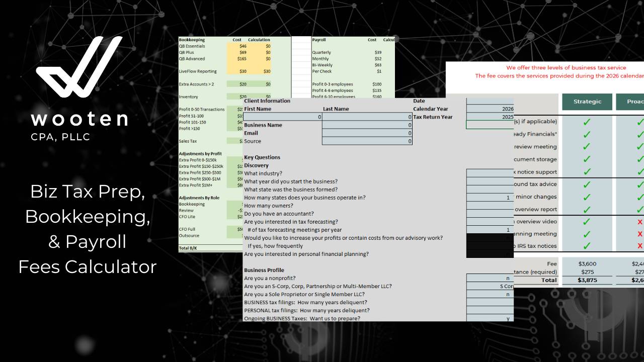
Task: Click the 'Client Information' heading
Action: coord(267,101)
